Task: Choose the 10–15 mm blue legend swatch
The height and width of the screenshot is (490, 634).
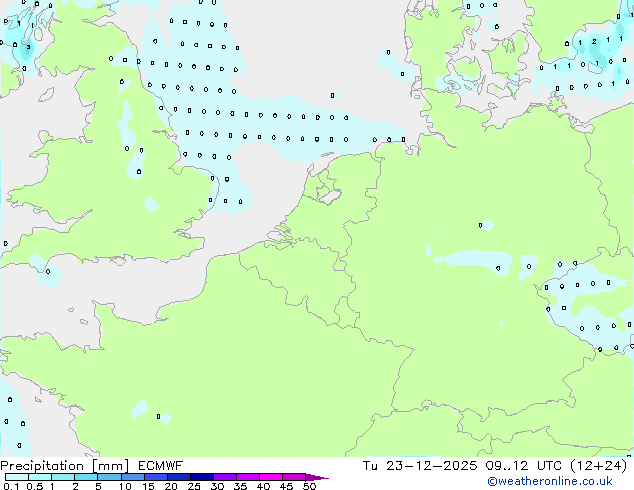Action: coord(132,477)
